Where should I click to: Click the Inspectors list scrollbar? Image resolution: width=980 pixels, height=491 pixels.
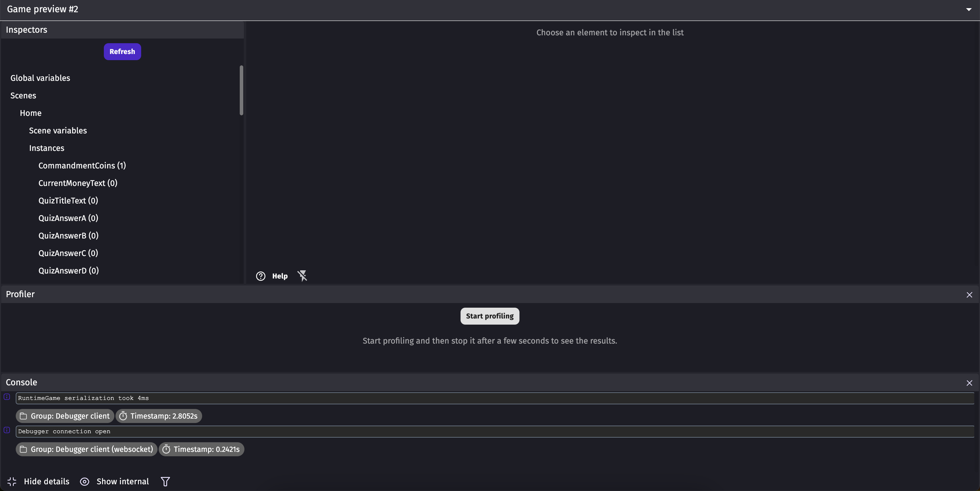[x=241, y=90]
